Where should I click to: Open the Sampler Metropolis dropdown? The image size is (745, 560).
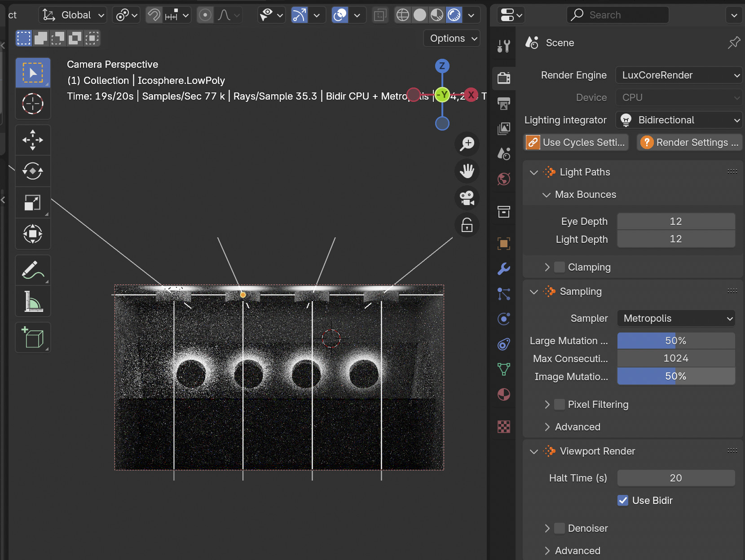(676, 318)
